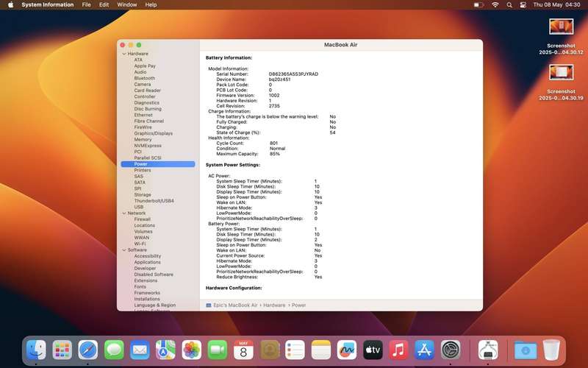
Task: Select Wi-Fi under Network
Action: tap(140, 244)
